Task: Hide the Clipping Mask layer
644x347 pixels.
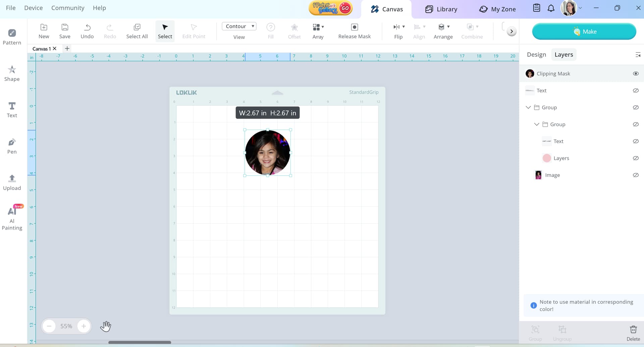Action: pos(635,73)
